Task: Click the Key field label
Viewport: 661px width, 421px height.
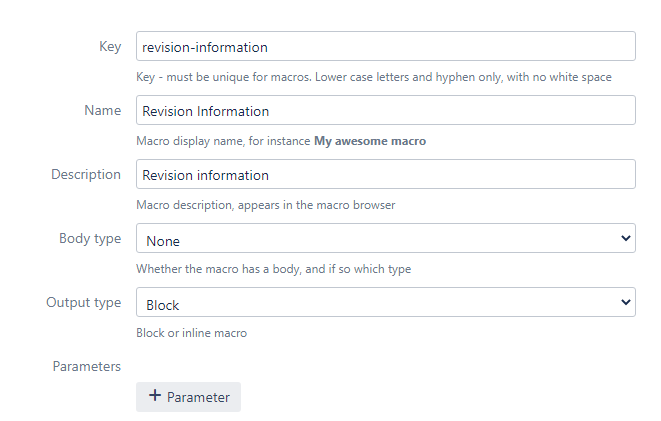Action: [110, 47]
